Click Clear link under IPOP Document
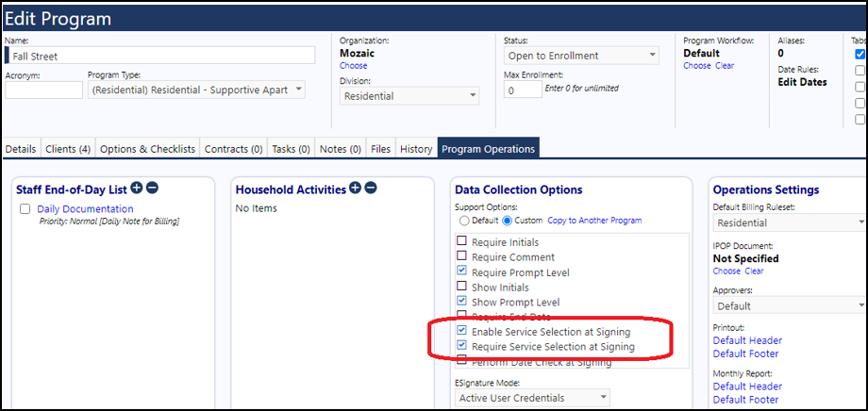Screen dimensions: 868x411 point(754,271)
